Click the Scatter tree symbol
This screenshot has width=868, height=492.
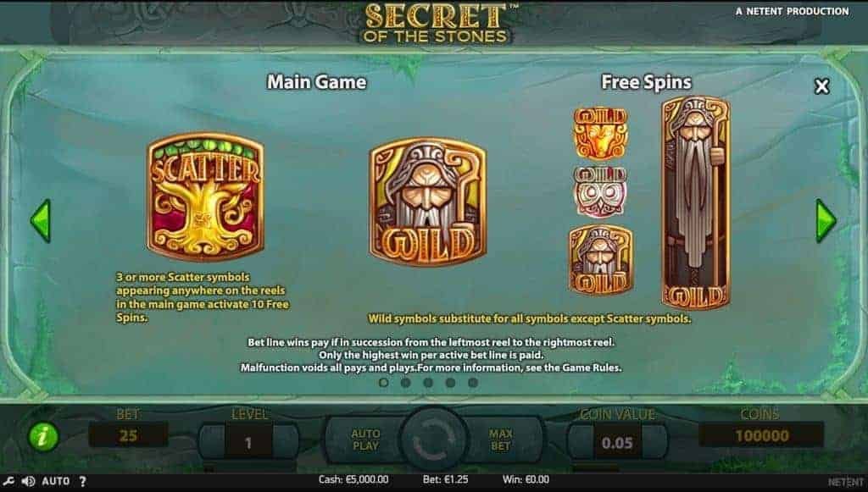205,196
